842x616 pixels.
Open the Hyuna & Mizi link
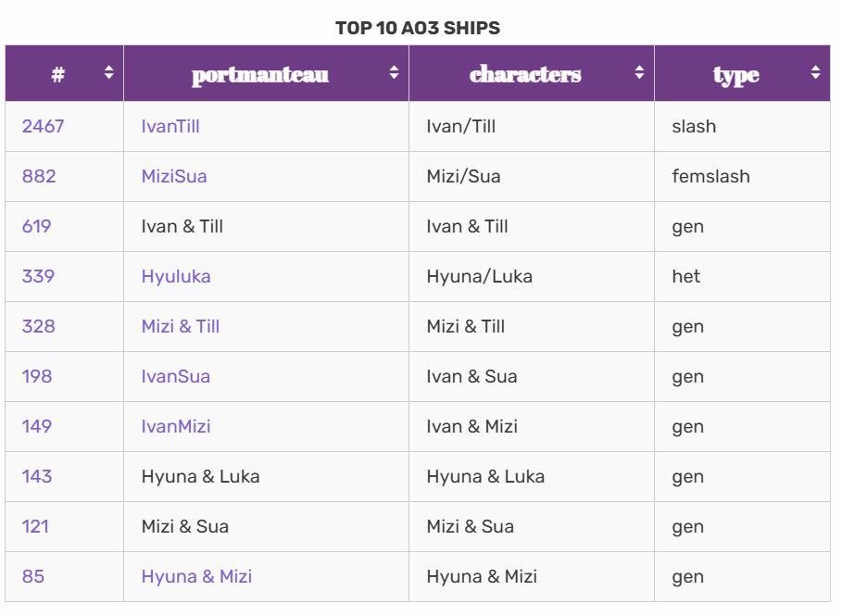[195, 576]
